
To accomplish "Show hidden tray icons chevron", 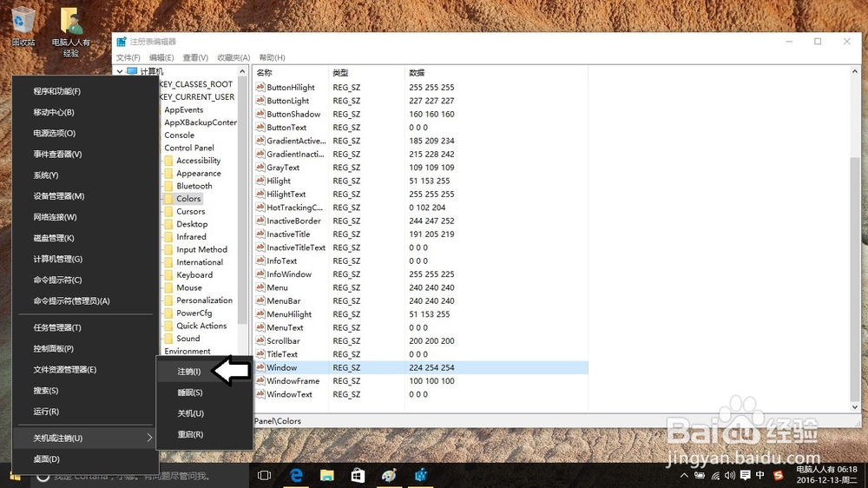I will point(684,475).
